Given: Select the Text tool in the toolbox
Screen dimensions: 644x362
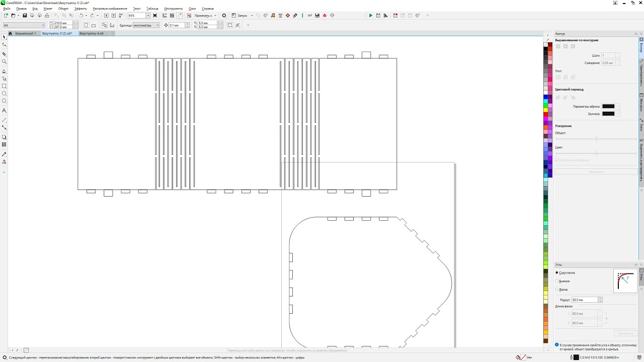Looking at the screenshot, I should [5, 110].
